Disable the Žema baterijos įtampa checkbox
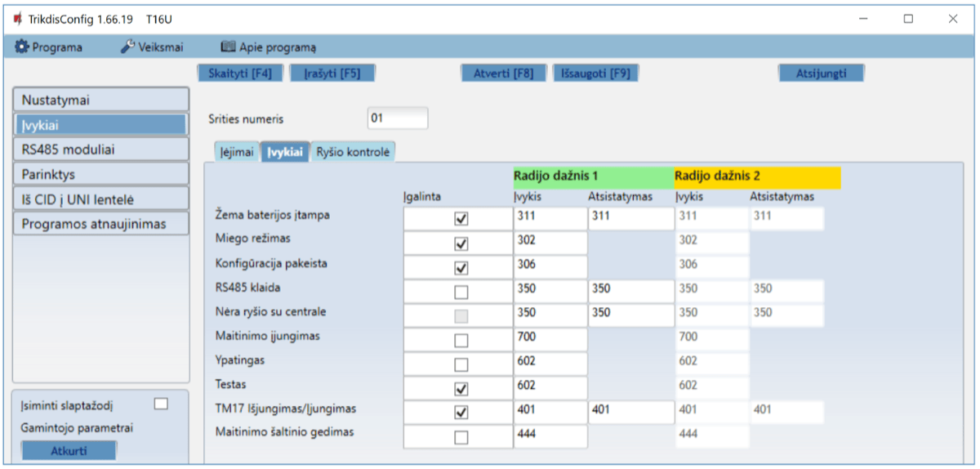The image size is (980, 469). [x=461, y=219]
